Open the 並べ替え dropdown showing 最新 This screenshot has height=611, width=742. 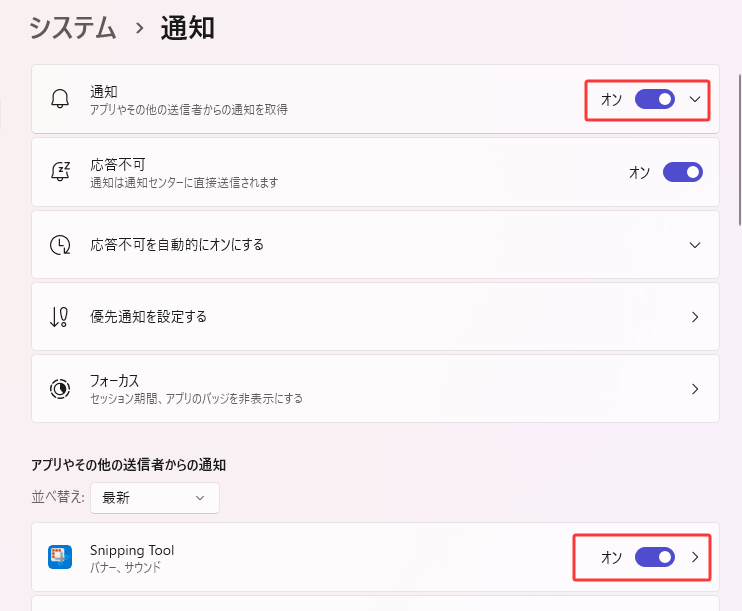[x=155, y=497]
